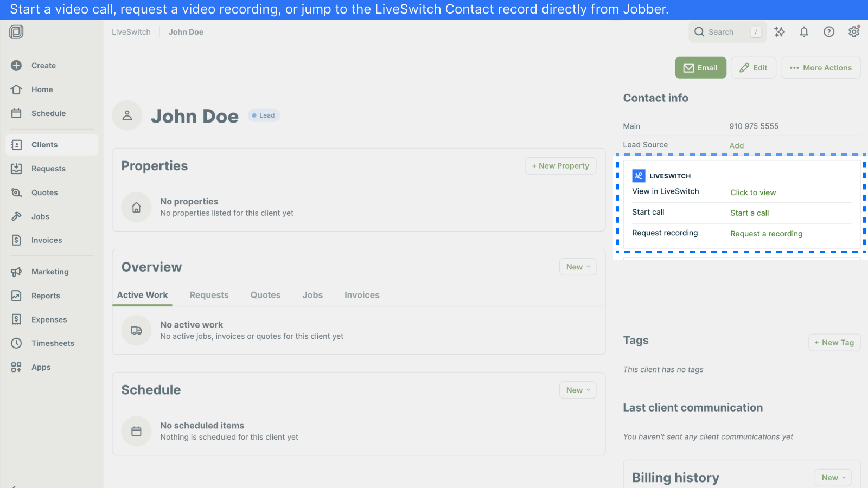
Task: Switch to the Requests tab in Overview
Action: click(x=209, y=295)
